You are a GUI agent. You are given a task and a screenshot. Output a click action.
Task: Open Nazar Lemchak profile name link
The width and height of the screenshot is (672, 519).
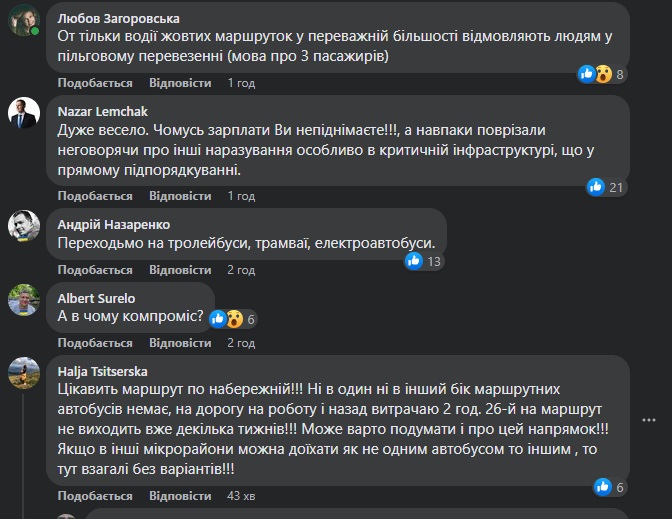(102, 111)
